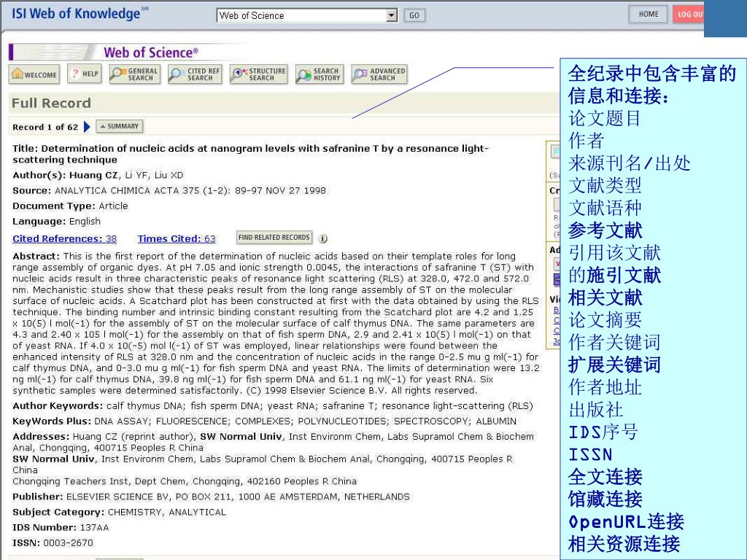Log out using the LOG OUT button

point(688,15)
